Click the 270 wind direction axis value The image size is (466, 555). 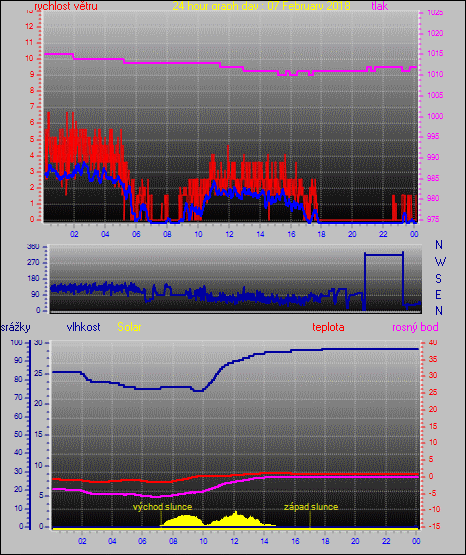tap(33, 263)
